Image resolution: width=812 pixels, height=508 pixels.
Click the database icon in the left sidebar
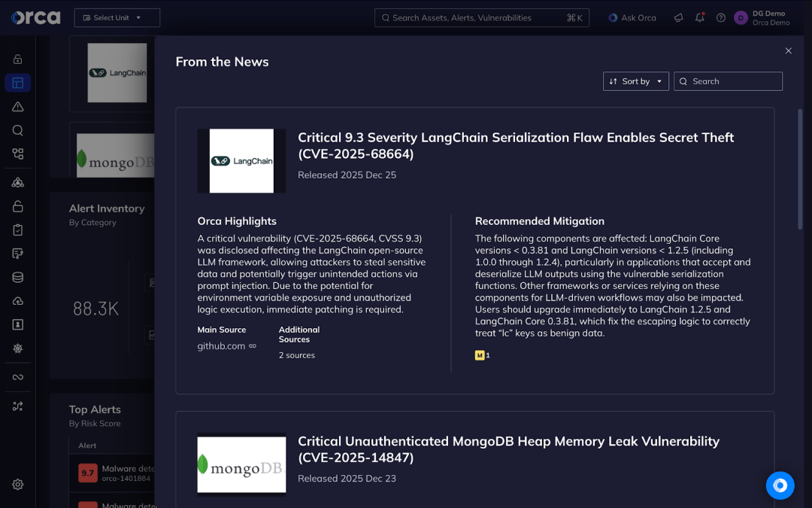point(17,277)
